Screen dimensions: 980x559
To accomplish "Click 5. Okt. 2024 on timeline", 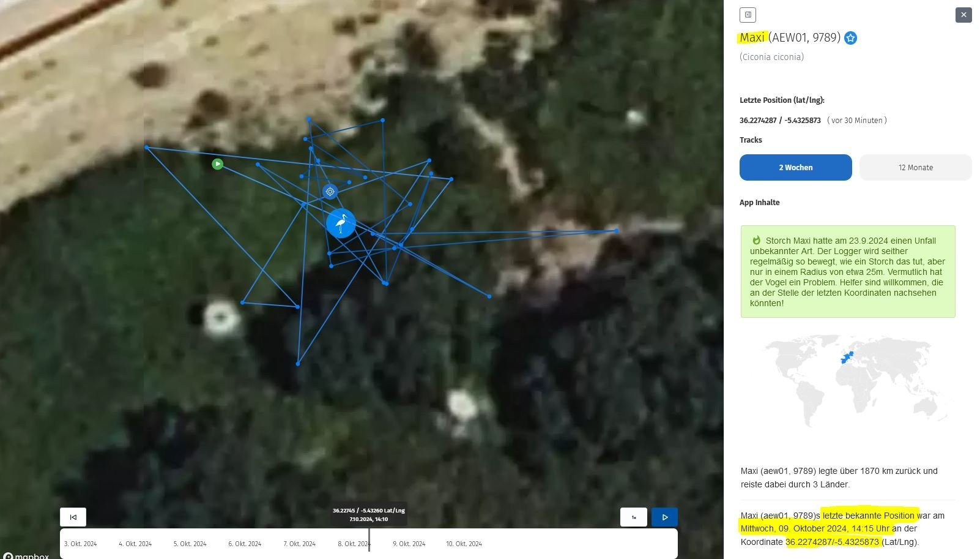I will pos(190,544).
